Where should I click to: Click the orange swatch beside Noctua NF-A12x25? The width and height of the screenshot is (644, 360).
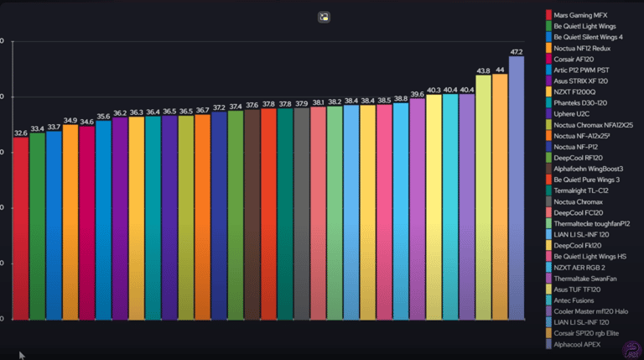click(548, 136)
